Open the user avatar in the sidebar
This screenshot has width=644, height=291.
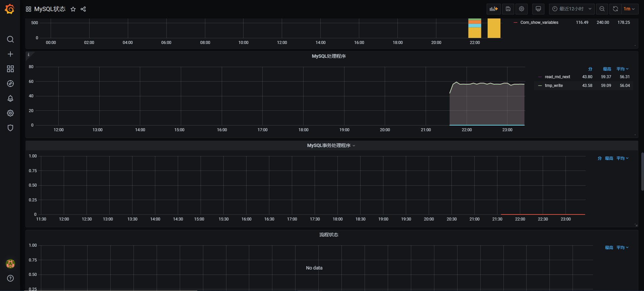point(10,264)
